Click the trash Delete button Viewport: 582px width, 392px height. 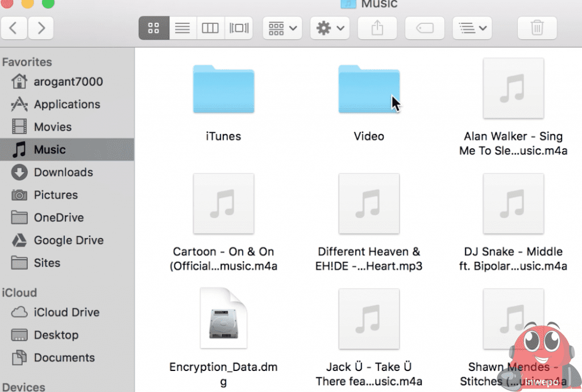[x=537, y=28]
